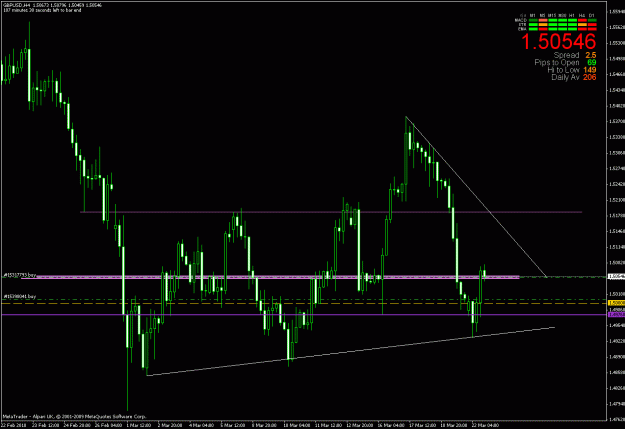Click the MACD M5 signal cell
The width and height of the screenshot is (625, 429).
[543, 20]
